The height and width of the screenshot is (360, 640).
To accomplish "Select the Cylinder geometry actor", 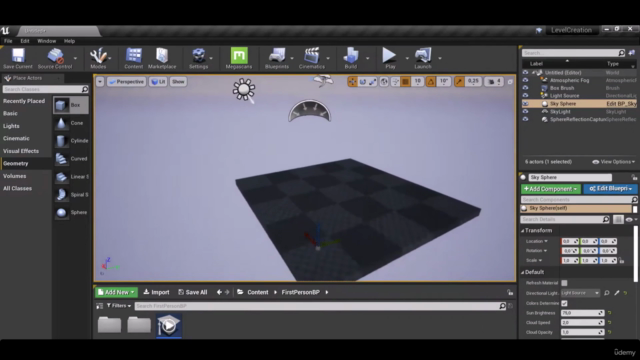I will pyautogui.click(x=71, y=141).
